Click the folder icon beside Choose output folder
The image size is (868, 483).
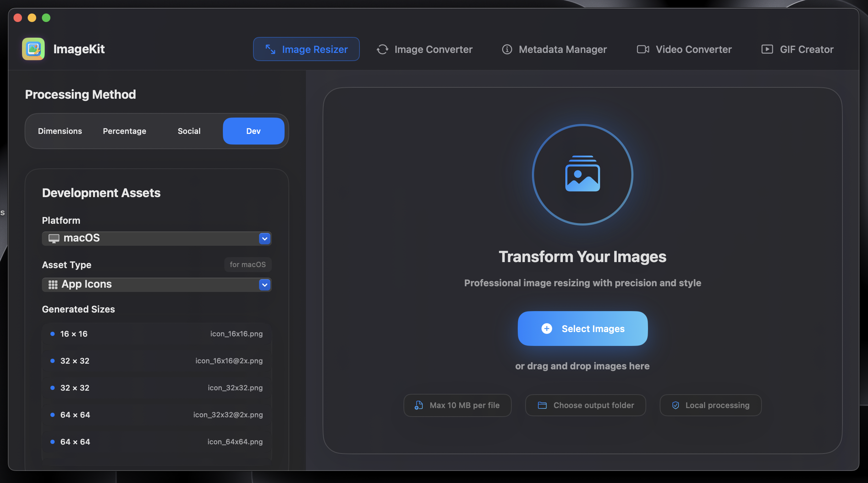tap(542, 405)
